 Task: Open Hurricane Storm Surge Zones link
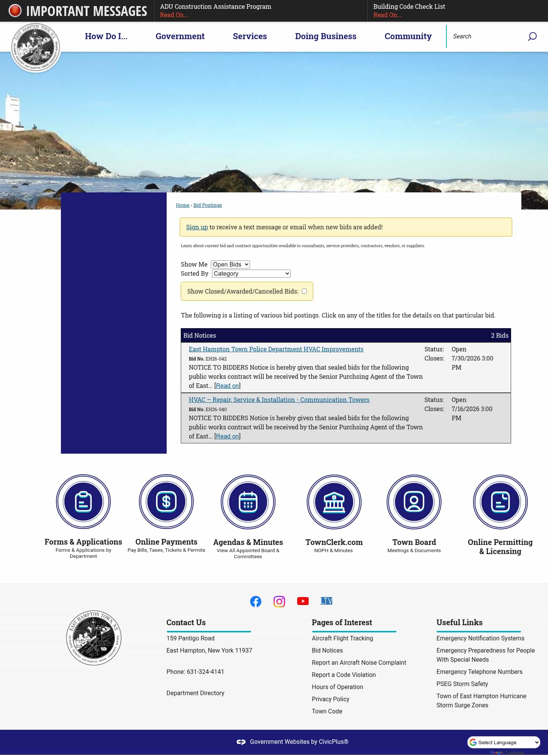481,701
